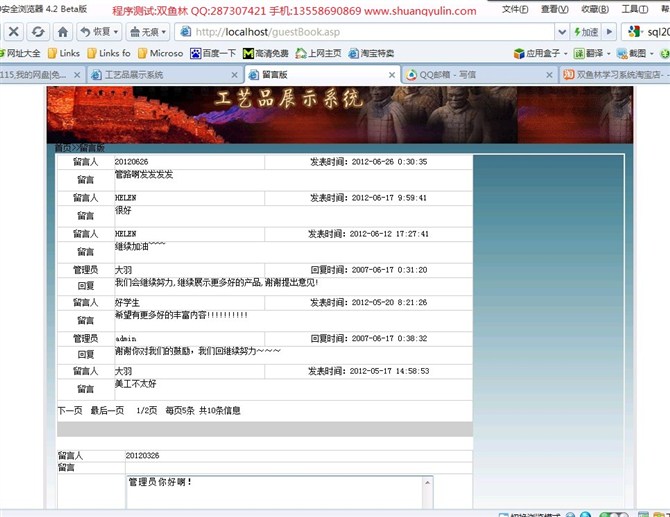
Task: Open the 文件(F) menu
Action: point(515,9)
